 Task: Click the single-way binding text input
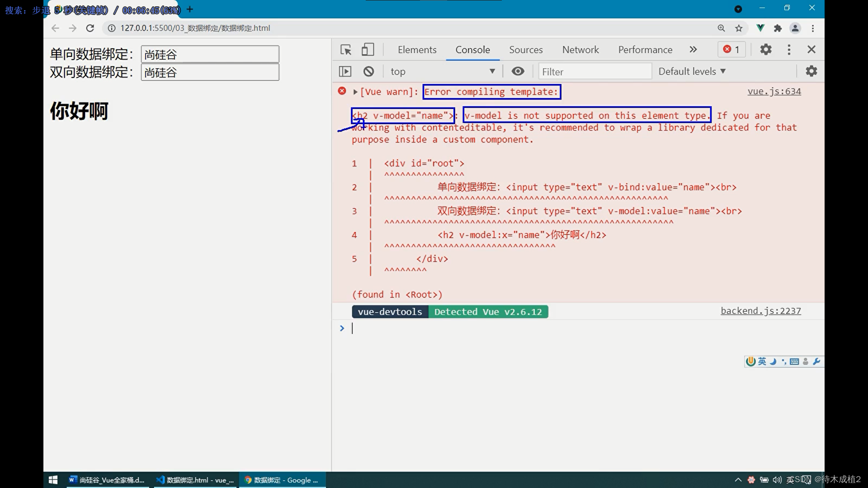click(x=210, y=54)
